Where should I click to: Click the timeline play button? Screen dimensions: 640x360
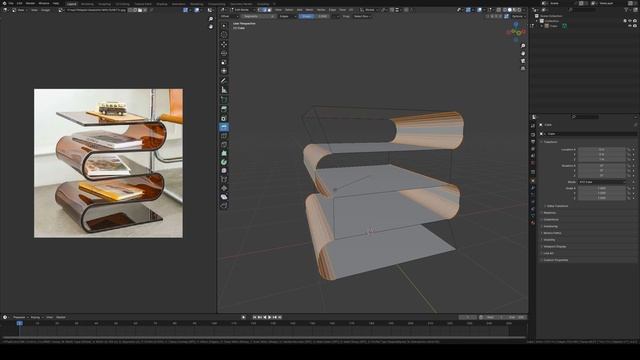[270, 317]
